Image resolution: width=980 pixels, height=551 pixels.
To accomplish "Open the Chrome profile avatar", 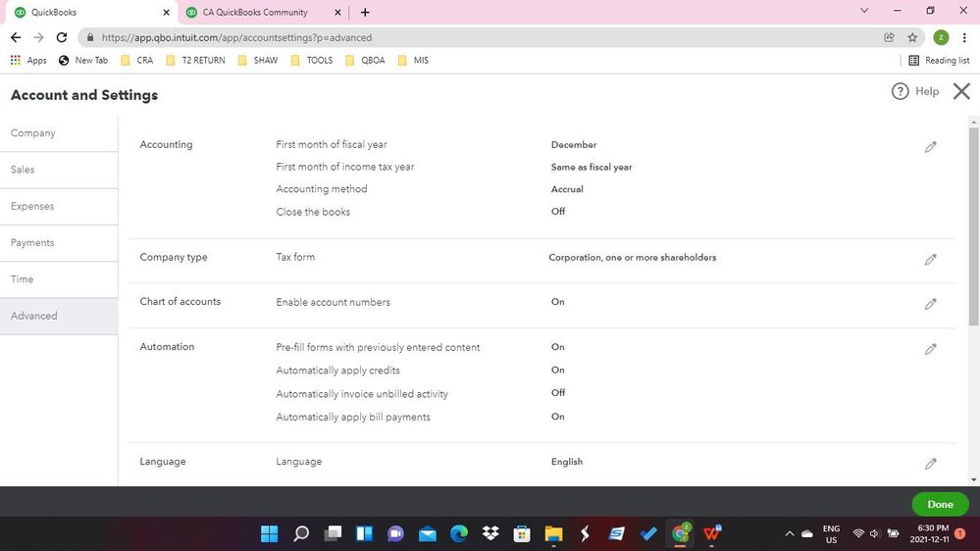I will [941, 37].
